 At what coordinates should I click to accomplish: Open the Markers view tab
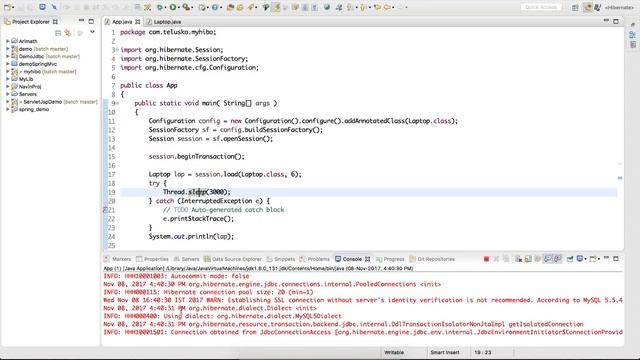(118, 259)
